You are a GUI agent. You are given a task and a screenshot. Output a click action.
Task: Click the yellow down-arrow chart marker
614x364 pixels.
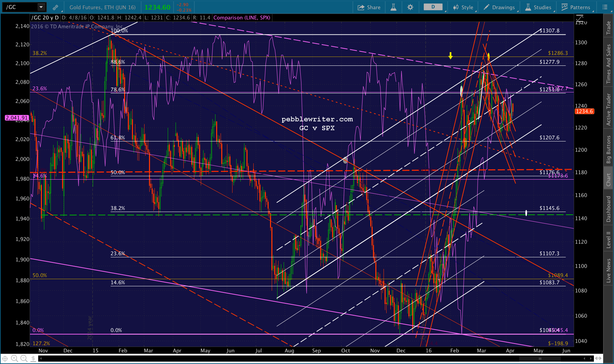coord(450,56)
